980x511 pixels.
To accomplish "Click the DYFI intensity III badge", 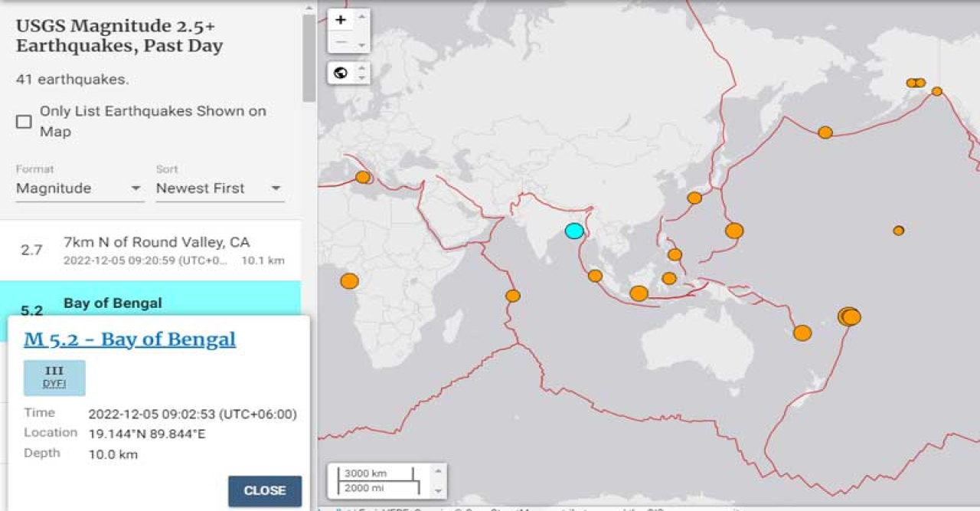I will pyautogui.click(x=54, y=378).
